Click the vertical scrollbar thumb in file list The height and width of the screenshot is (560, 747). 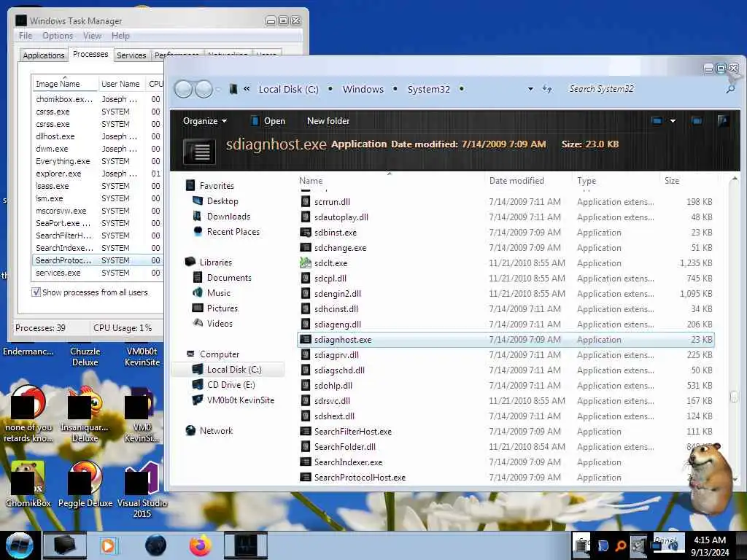coord(734,396)
